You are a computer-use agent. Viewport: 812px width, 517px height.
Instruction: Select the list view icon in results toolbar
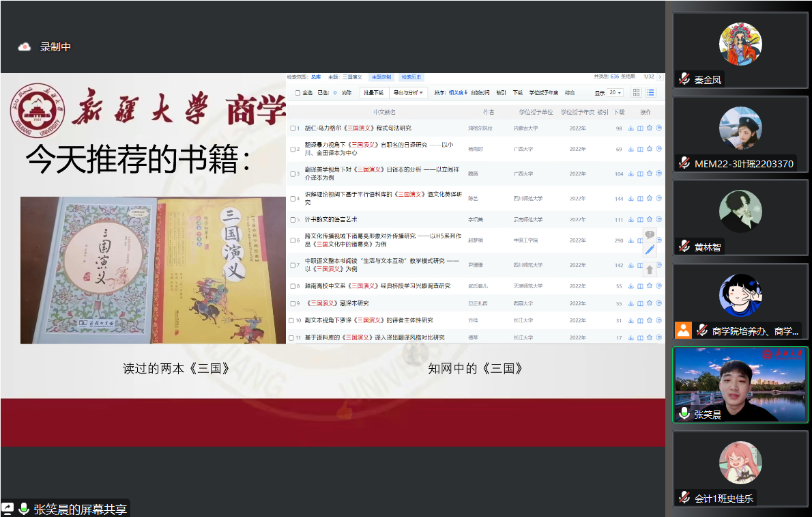[651, 93]
